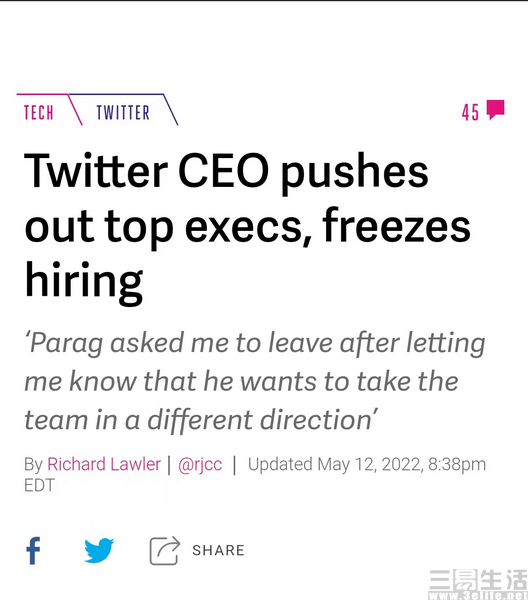Visit author Richard Lawler's page
The height and width of the screenshot is (600, 528).
pyautogui.click(x=104, y=464)
